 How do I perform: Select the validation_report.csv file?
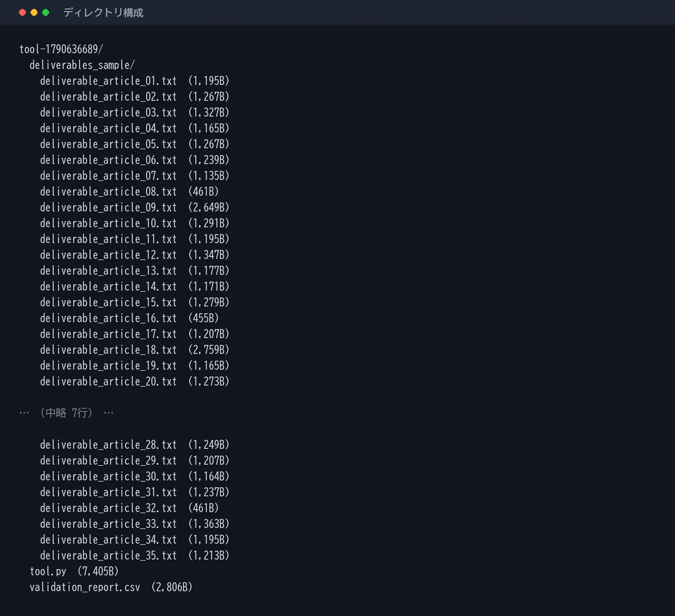[x=85, y=587]
